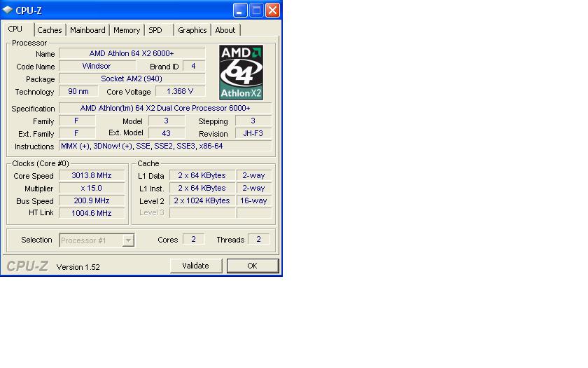This screenshot has height=368, width=588.
Task: Open the SPD tab
Action: (155, 30)
